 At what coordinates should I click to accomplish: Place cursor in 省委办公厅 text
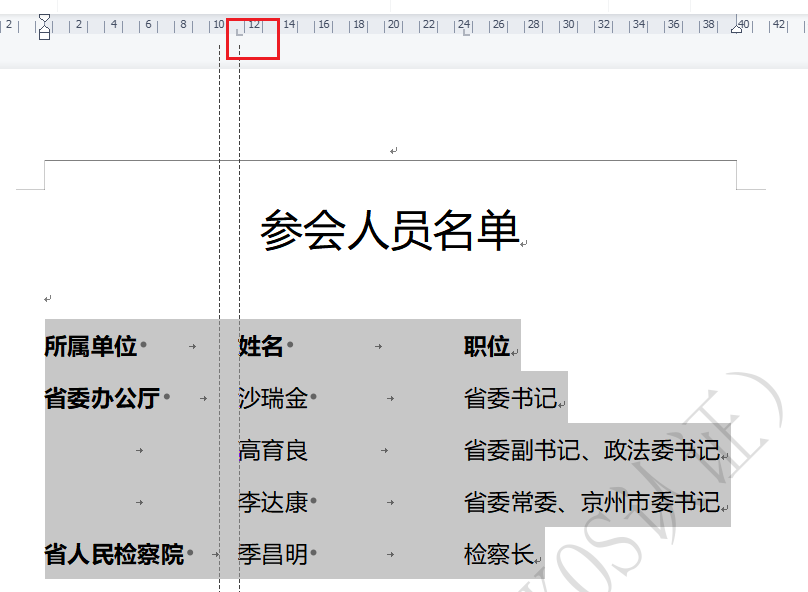click(x=102, y=399)
